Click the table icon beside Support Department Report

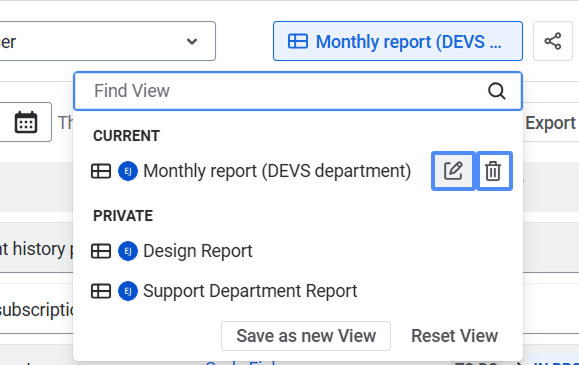(x=101, y=291)
